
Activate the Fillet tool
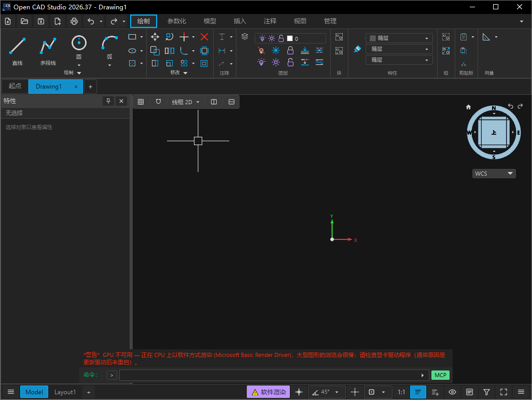point(184,51)
